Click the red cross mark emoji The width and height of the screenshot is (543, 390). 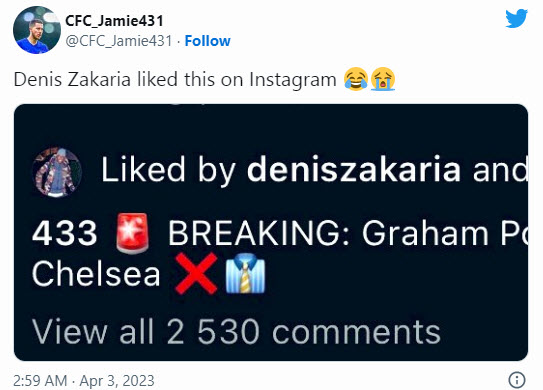(196, 274)
